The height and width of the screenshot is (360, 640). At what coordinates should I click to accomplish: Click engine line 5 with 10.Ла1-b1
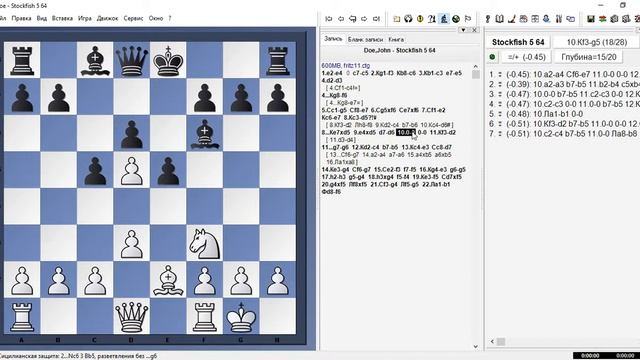(x=536, y=114)
